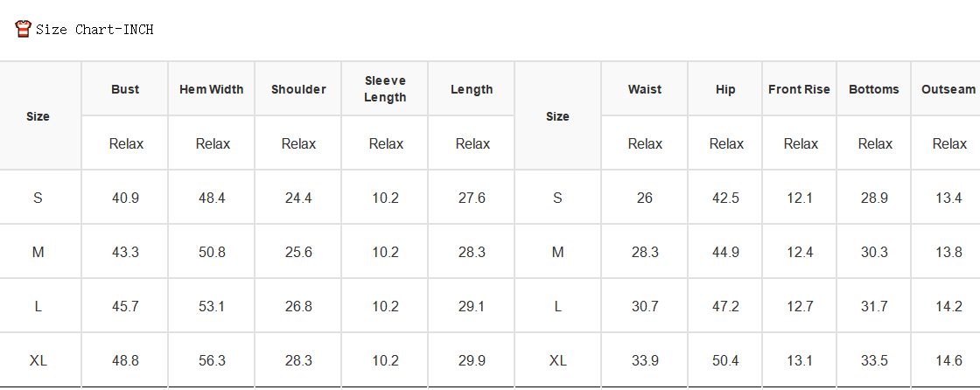The image size is (980, 390).
Task: Select the Outseam column header
Action: [x=948, y=88]
